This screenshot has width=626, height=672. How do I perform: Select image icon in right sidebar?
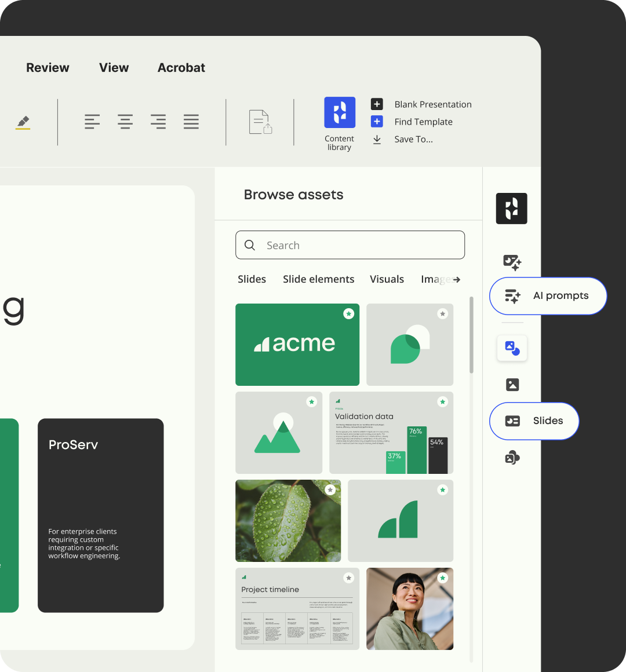coord(512,385)
